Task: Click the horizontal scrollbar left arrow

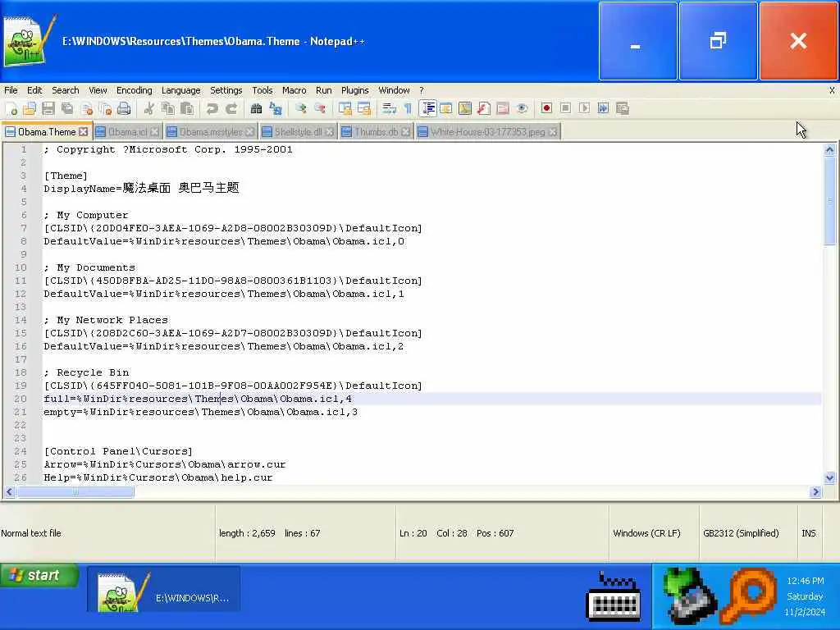Action: pos(10,492)
